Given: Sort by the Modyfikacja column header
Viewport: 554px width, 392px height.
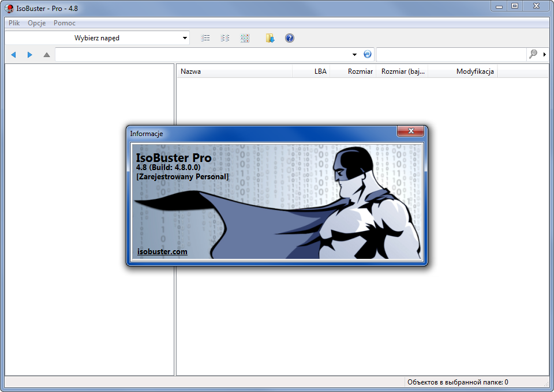Looking at the screenshot, I should [x=462, y=71].
